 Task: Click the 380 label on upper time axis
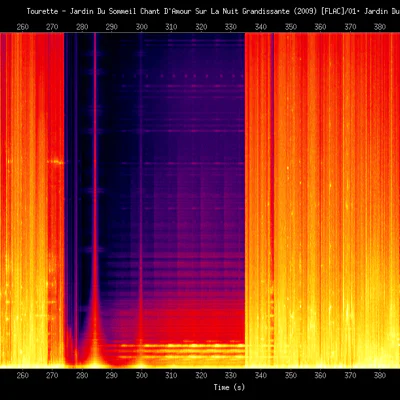click(x=380, y=27)
